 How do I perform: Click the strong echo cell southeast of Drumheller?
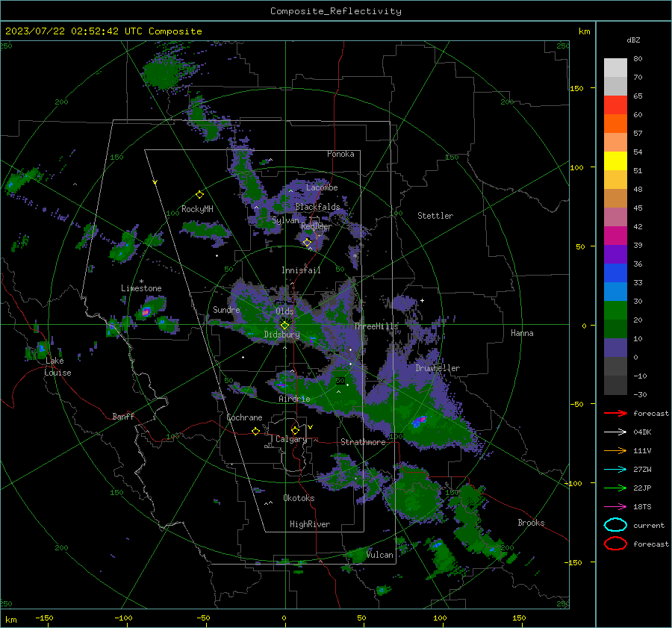coord(419,420)
